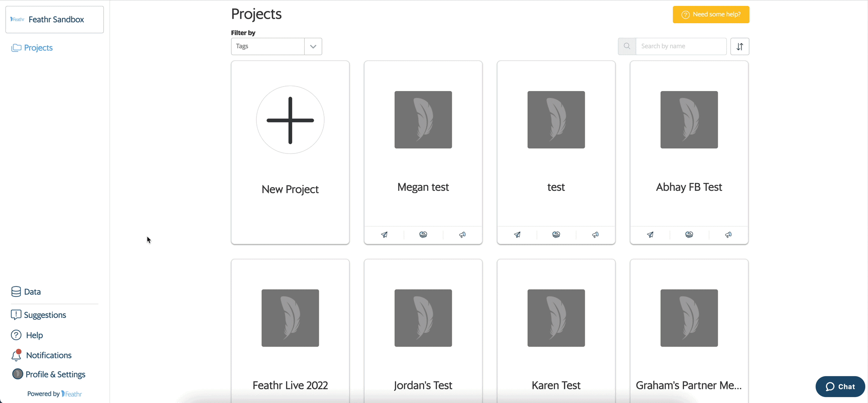Toggle sort order arrows button
The height and width of the screenshot is (403, 868).
(x=740, y=46)
